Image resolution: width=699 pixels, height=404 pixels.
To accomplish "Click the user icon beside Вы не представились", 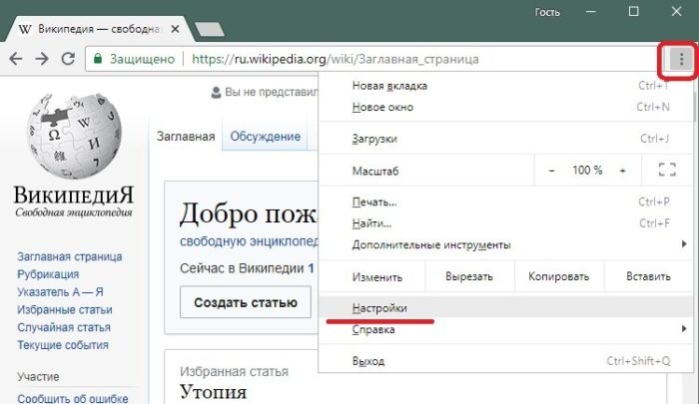I will click(216, 92).
